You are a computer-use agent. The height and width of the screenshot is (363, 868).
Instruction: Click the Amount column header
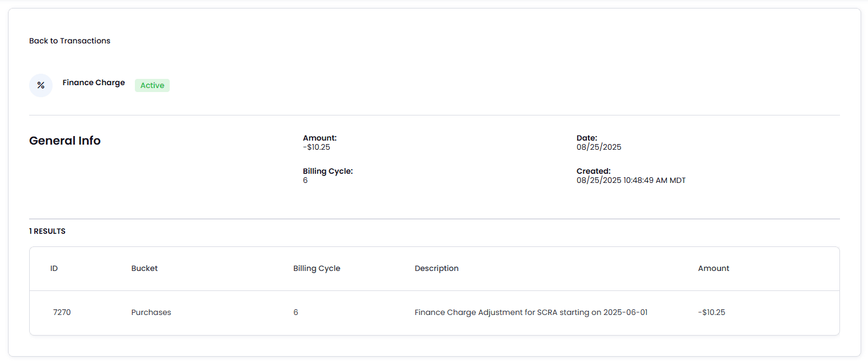(714, 268)
